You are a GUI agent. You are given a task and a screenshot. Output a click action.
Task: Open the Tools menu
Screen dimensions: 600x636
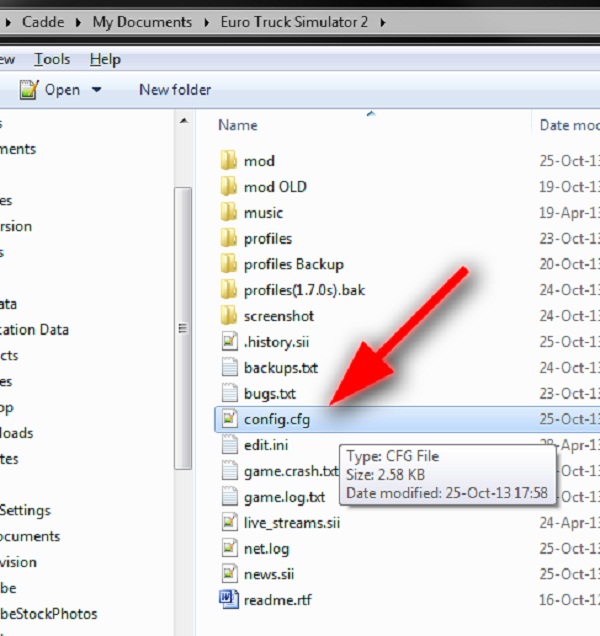point(52,60)
